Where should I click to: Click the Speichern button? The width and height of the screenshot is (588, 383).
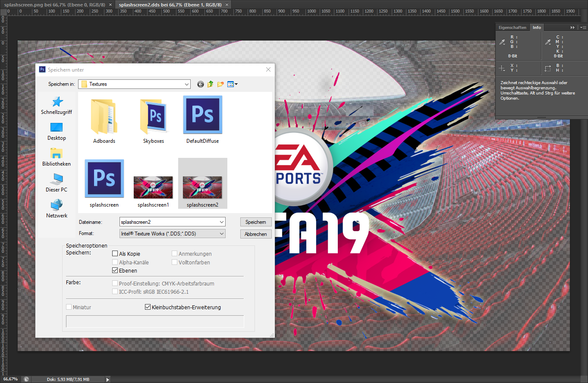point(256,222)
